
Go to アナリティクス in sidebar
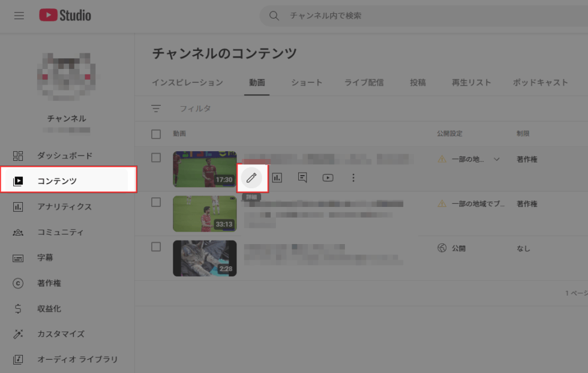point(64,207)
